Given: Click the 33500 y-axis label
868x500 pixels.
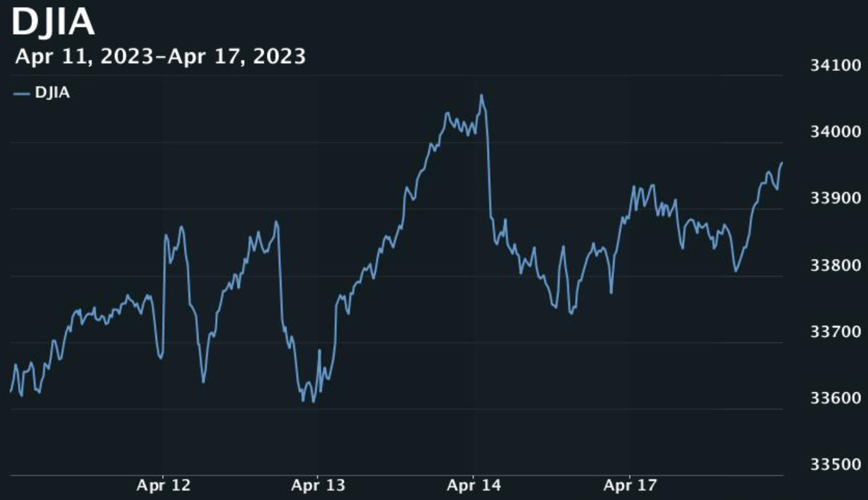Looking at the screenshot, I should pos(835,464).
